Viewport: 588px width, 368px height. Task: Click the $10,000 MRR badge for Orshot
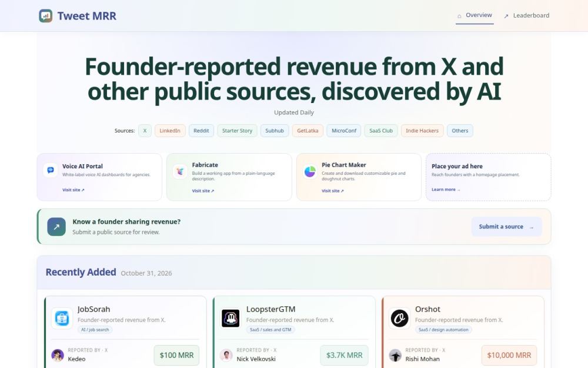[x=509, y=355]
